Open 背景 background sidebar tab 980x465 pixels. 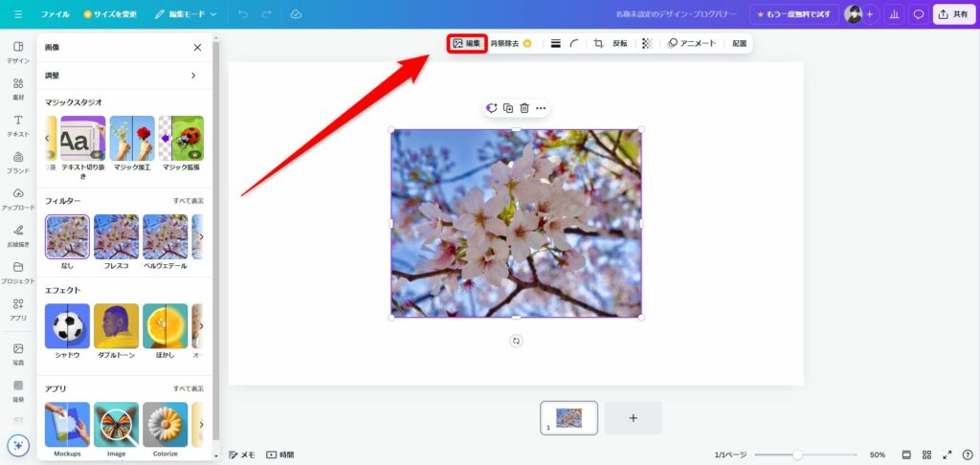(x=18, y=390)
